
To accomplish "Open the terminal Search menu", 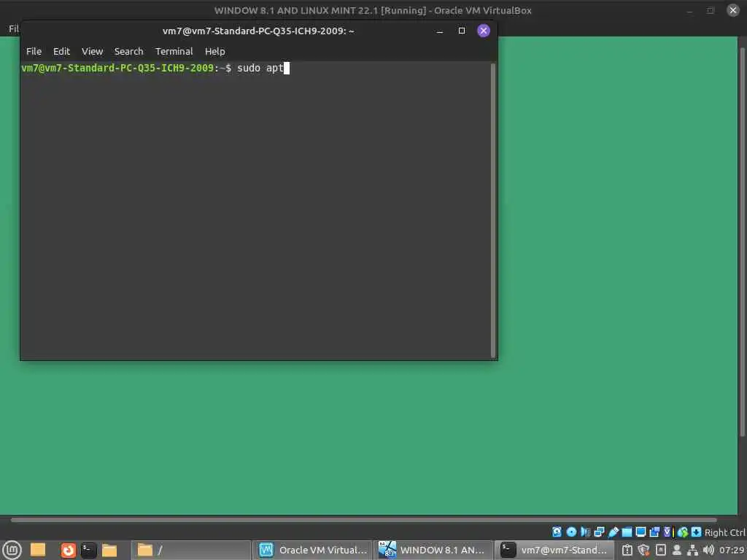I will (128, 52).
